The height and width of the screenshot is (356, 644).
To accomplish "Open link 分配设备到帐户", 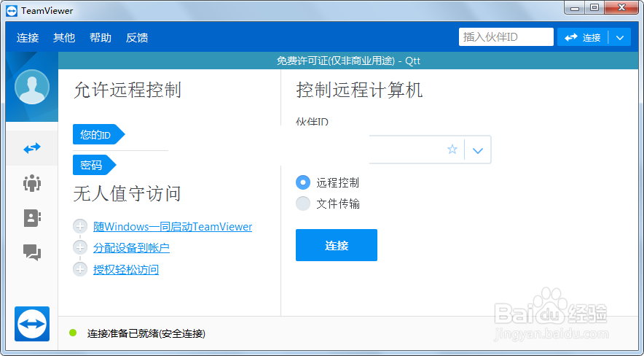I will [131, 248].
